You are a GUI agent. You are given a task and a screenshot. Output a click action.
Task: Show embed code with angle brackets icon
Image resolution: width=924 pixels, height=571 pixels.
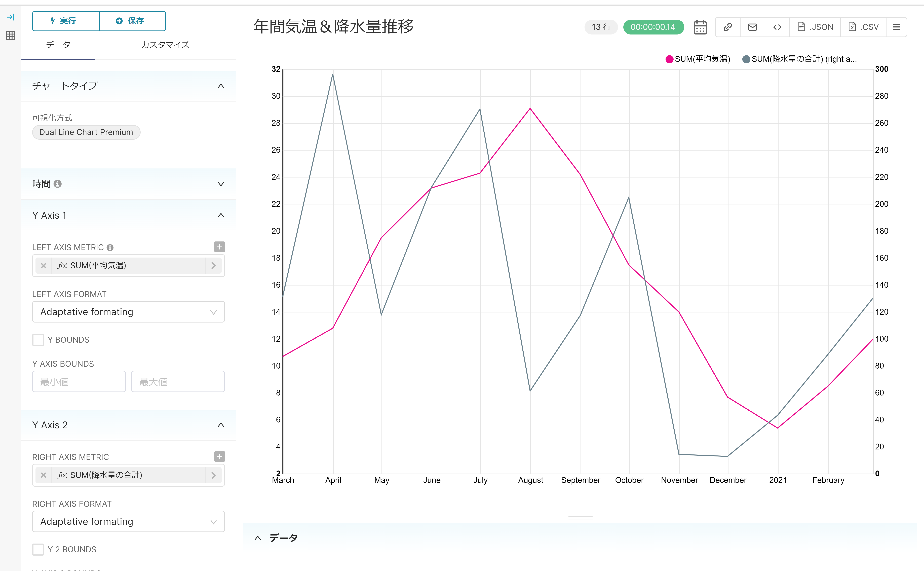point(777,27)
